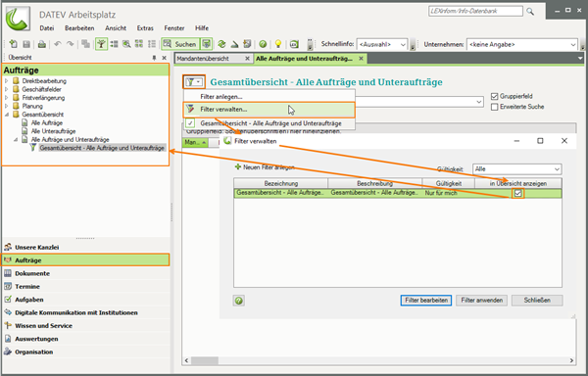Click the Dokumente sidebar icon
588x376 pixels.
click(8, 273)
